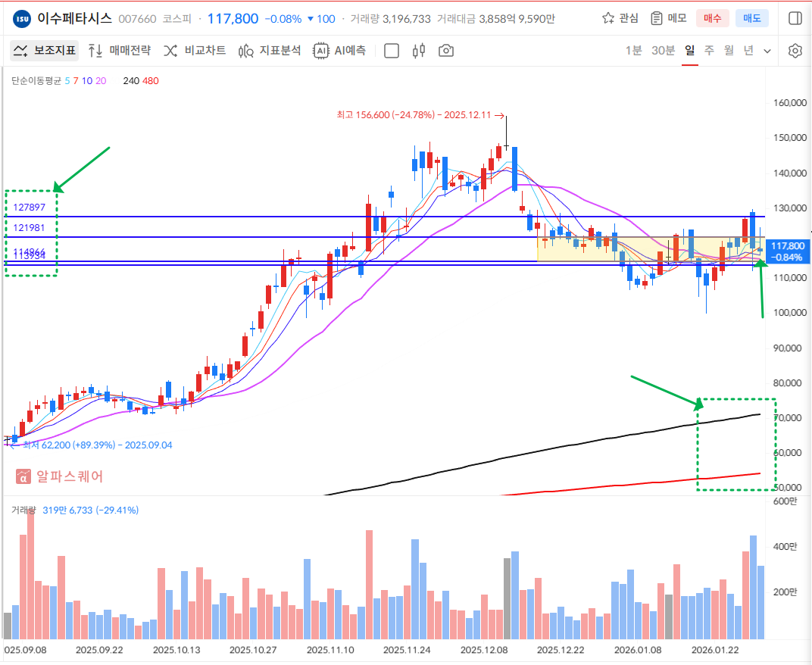Click the 117,800 current price tag on axis
The width and height of the screenshot is (812, 665).
(786, 251)
